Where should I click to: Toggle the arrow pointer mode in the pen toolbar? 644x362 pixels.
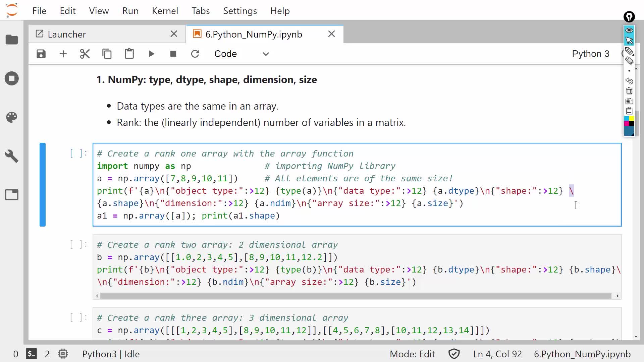[629, 41]
